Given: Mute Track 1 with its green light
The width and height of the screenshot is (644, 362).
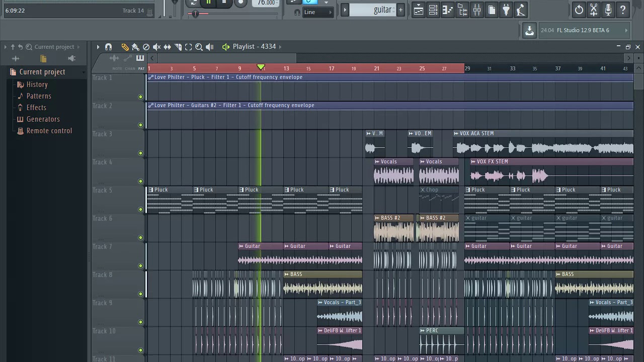Looking at the screenshot, I should point(140,97).
